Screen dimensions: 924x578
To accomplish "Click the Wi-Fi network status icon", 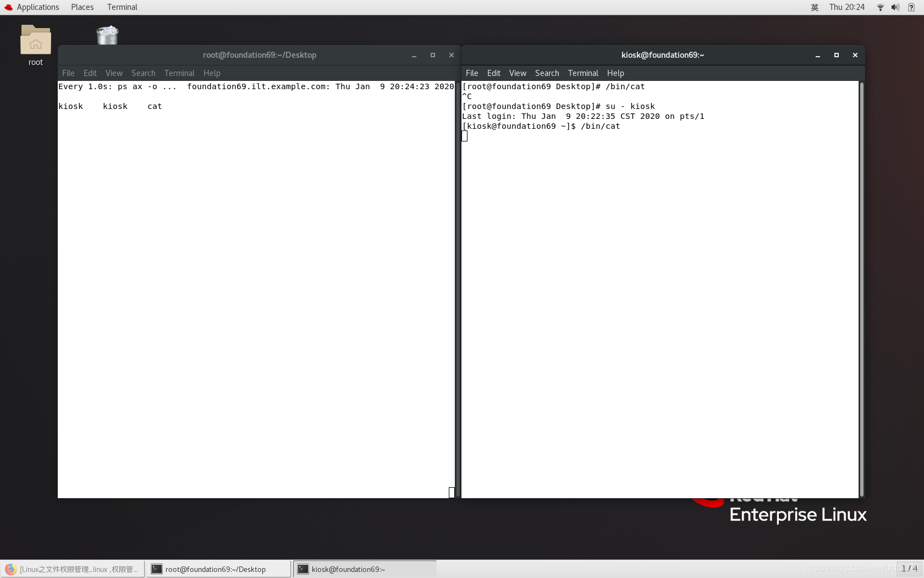I will 881,7.
